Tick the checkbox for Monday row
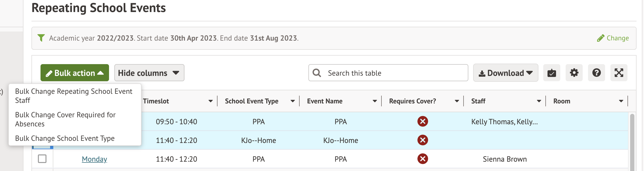 [x=42, y=159]
